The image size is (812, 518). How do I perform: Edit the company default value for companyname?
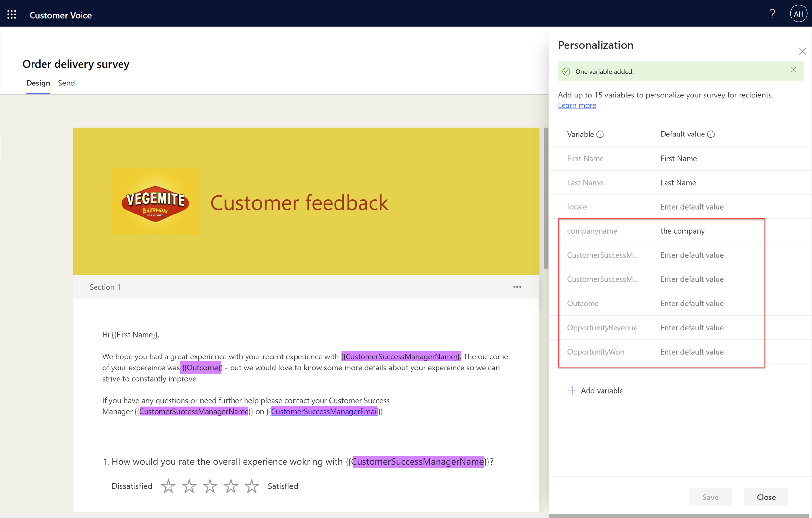click(x=682, y=231)
